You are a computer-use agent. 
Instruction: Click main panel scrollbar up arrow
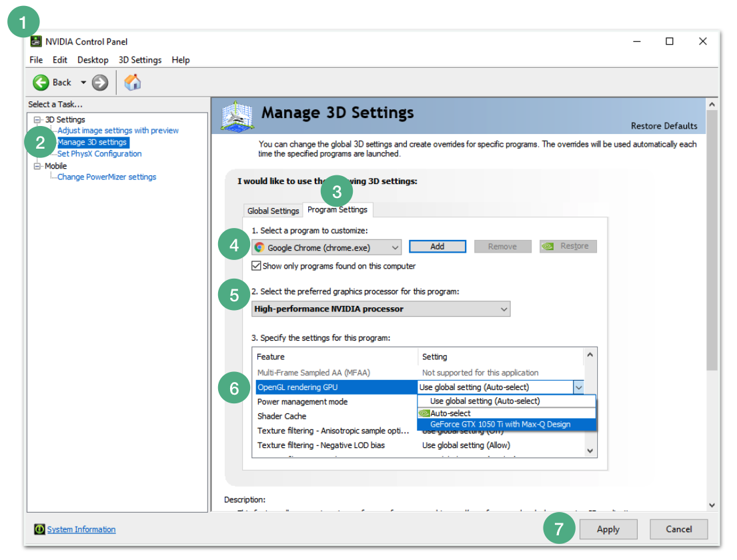[712, 104]
